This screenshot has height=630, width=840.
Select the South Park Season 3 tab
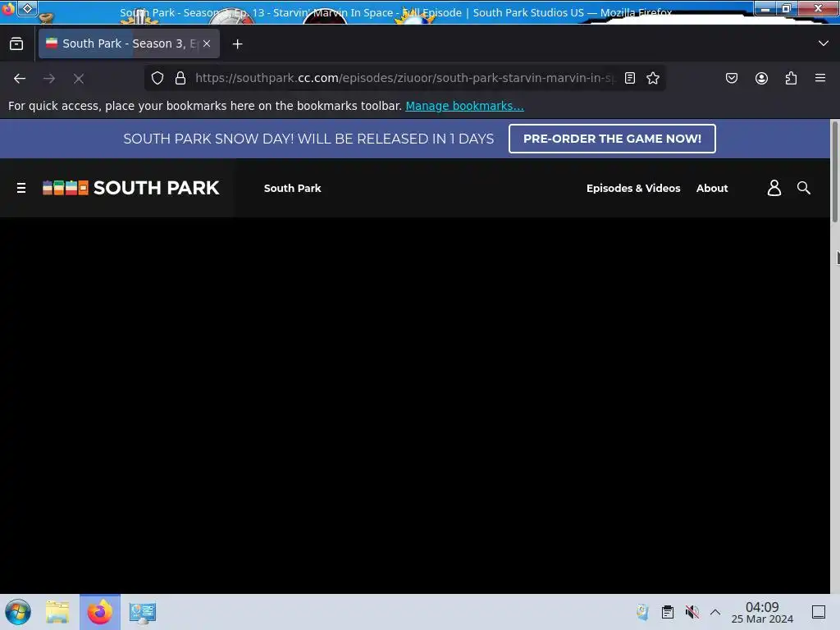tap(129, 44)
